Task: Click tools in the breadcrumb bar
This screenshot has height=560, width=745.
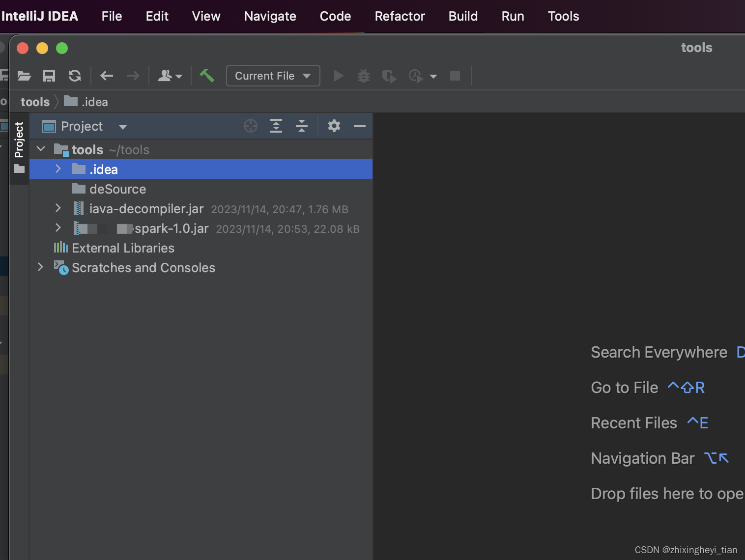Action: pos(35,102)
